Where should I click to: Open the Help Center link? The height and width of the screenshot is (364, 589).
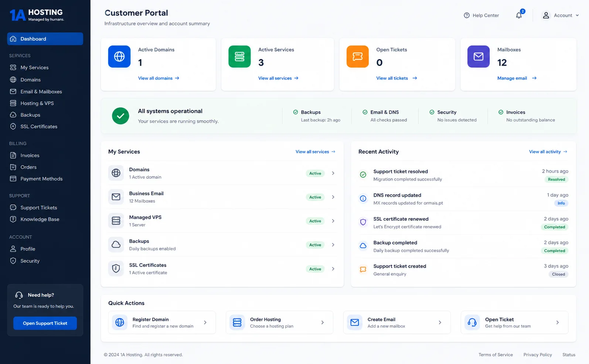click(481, 15)
